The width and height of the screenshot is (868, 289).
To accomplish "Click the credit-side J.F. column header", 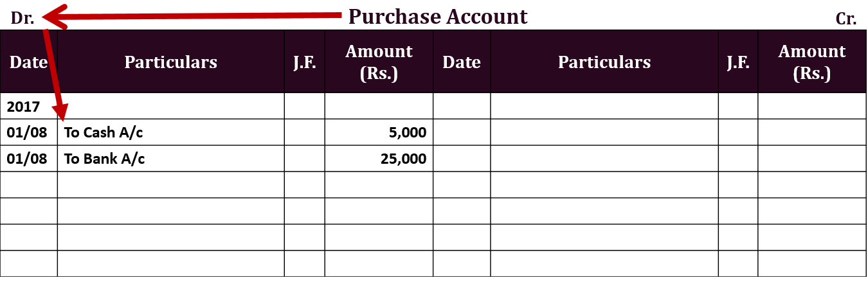I will (738, 62).
